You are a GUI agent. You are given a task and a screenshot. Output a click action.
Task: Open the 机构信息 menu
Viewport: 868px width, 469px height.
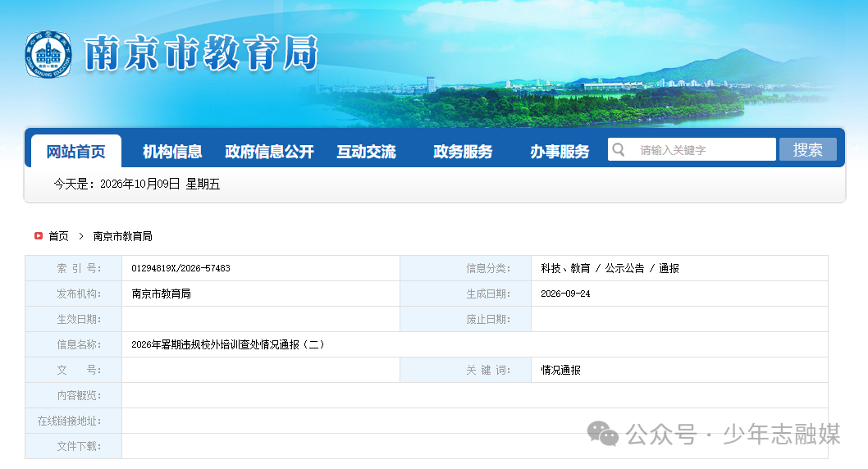coord(172,152)
